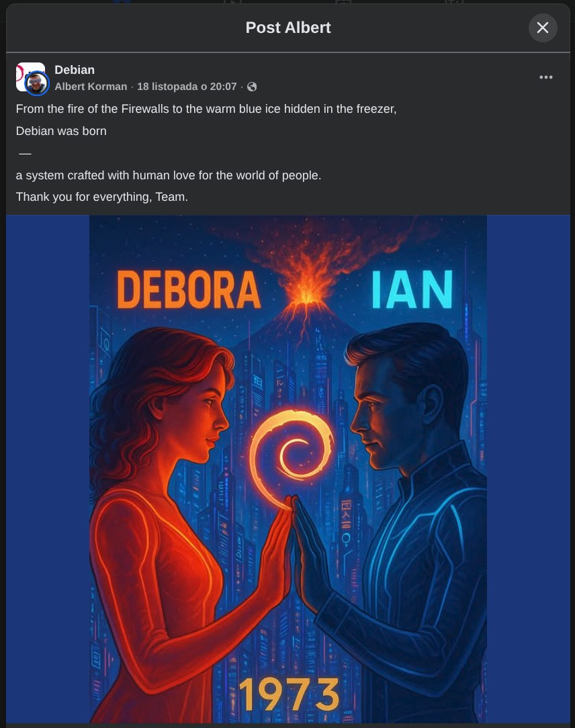Click the line starting "From the fire"

coord(206,109)
